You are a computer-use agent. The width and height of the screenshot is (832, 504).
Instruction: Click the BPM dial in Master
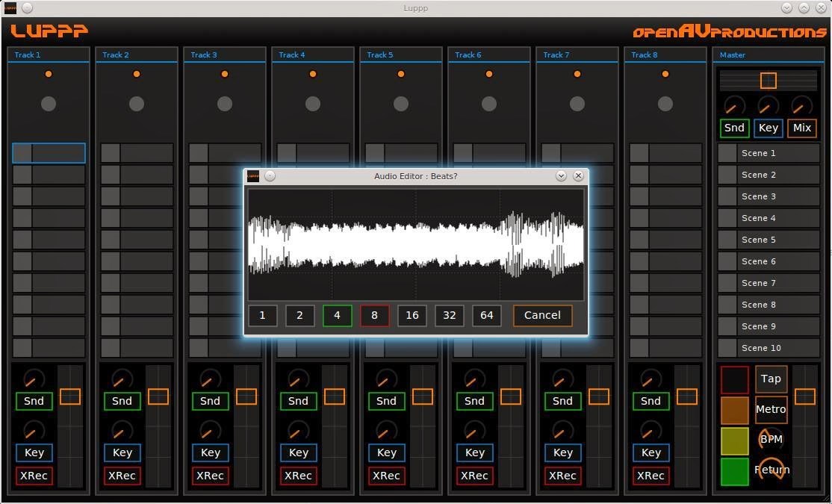pos(771,439)
